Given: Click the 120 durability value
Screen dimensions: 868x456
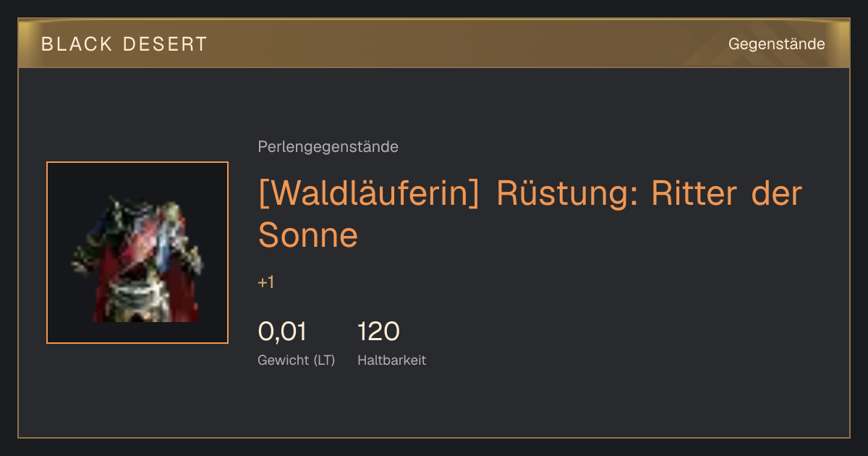Looking at the screenshot, I should tap(378, 332).
